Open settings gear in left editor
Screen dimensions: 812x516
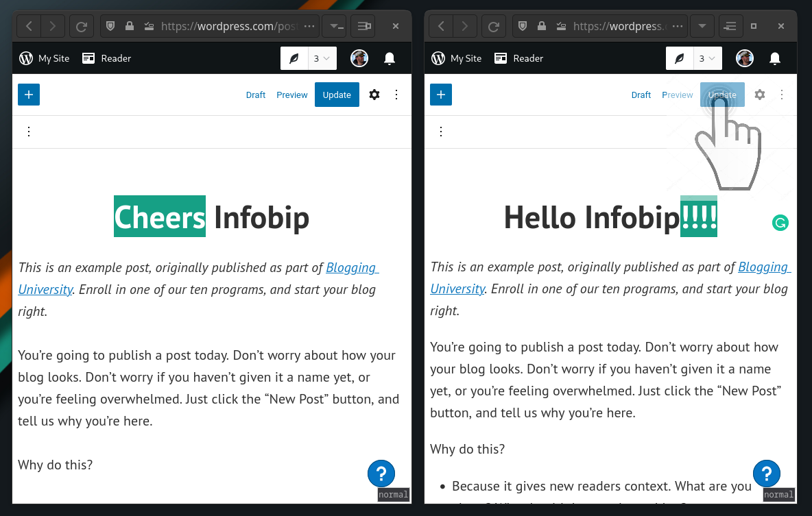374,95
